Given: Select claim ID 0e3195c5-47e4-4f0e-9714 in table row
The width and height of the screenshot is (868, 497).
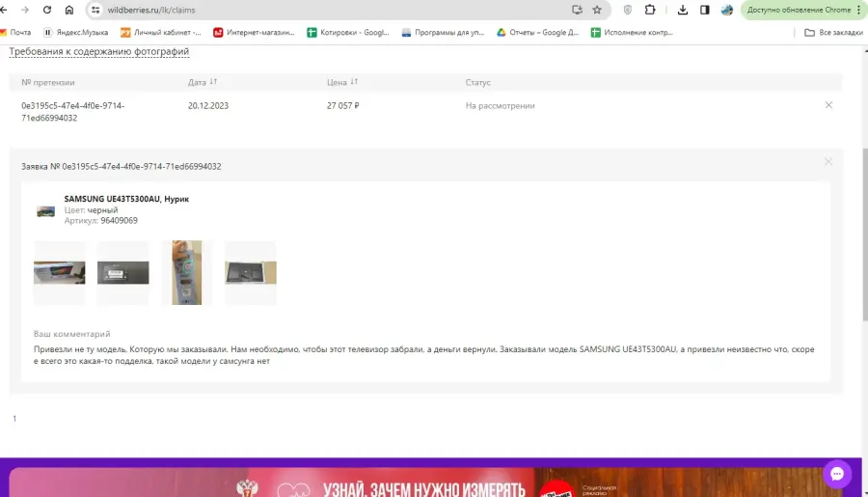Looking at the screenshot, I should tap(73, 111).
